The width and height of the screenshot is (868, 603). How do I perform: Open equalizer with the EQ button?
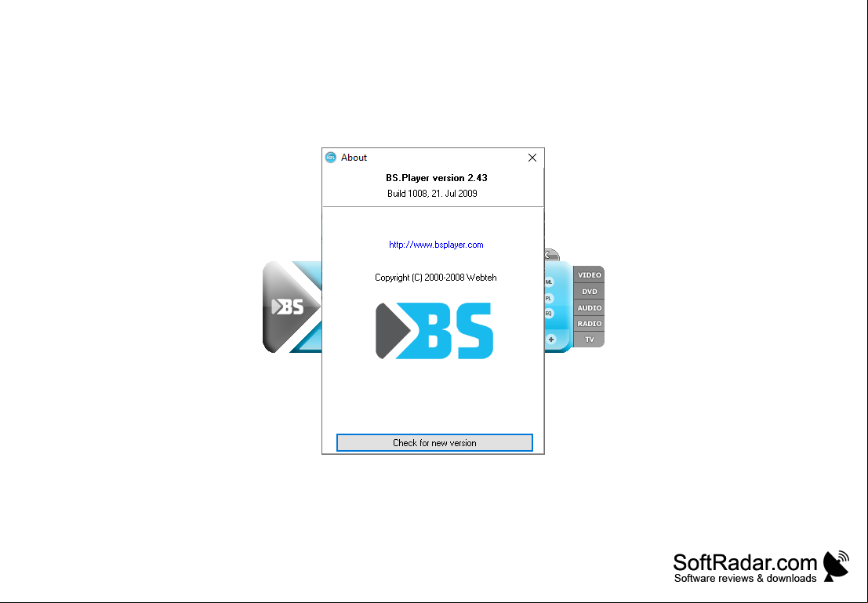click(549, 314)
